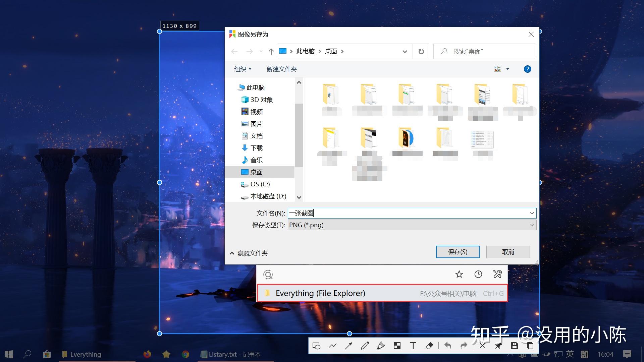Open the Windows Start menu

tap(9, 354)
